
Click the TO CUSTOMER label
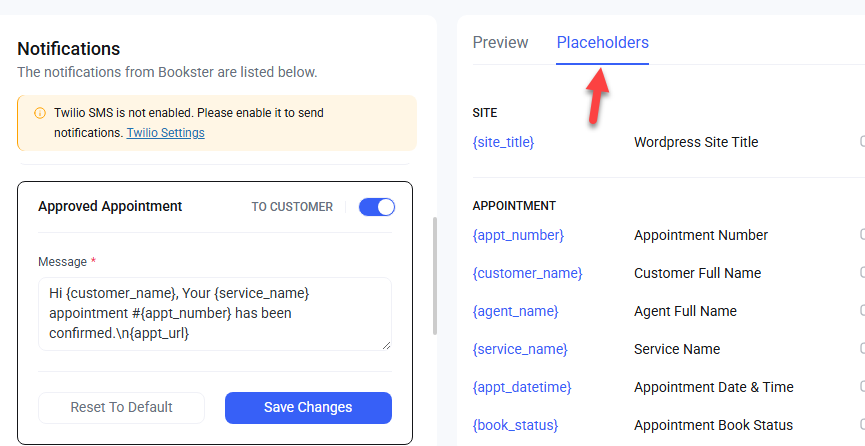click(x=292, y=207)
